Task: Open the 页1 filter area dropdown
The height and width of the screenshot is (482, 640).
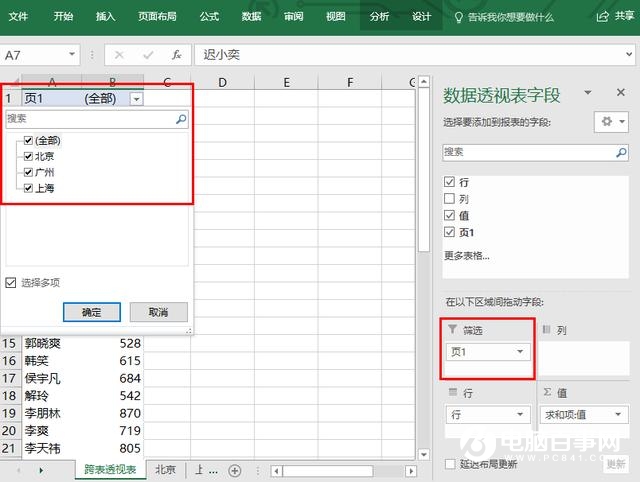Action: tap(520, 352)
